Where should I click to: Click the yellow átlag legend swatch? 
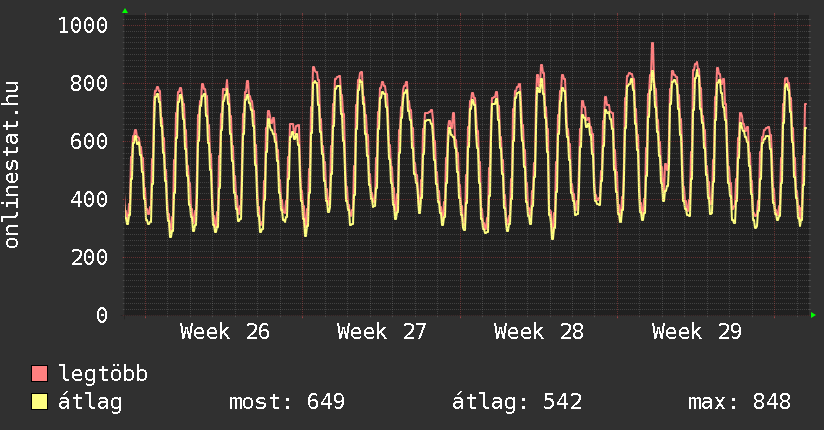39,402
